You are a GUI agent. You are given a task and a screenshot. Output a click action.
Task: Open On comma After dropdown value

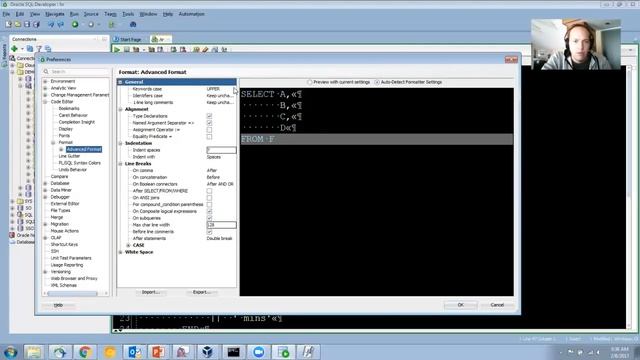[220, 171]
